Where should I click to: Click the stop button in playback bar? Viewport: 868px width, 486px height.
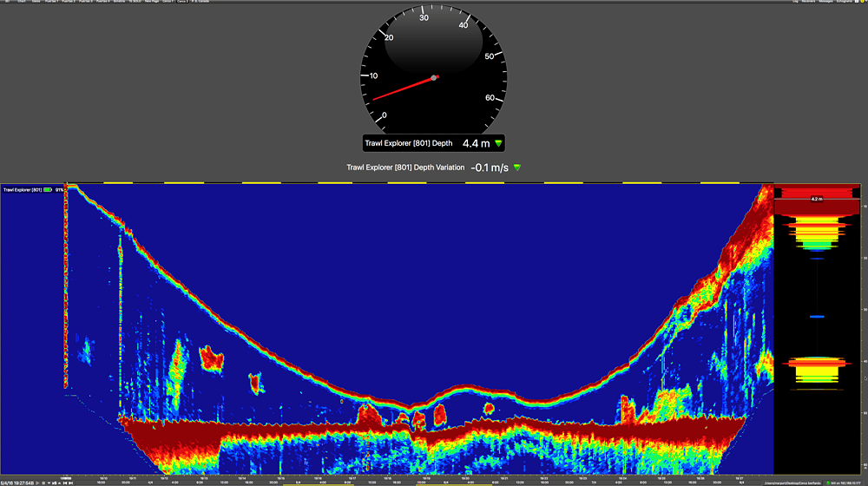[43, 483]
